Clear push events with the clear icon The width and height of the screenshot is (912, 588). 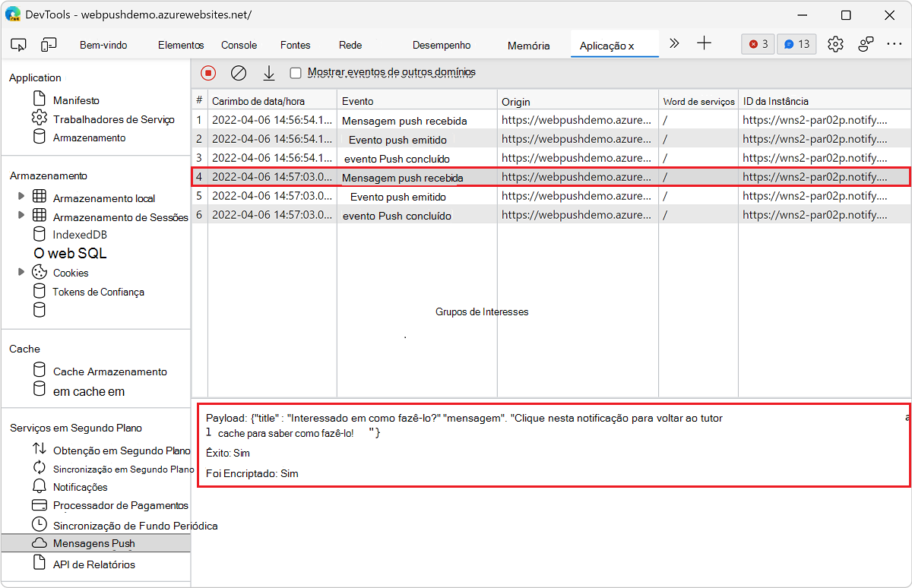(239, 73)
